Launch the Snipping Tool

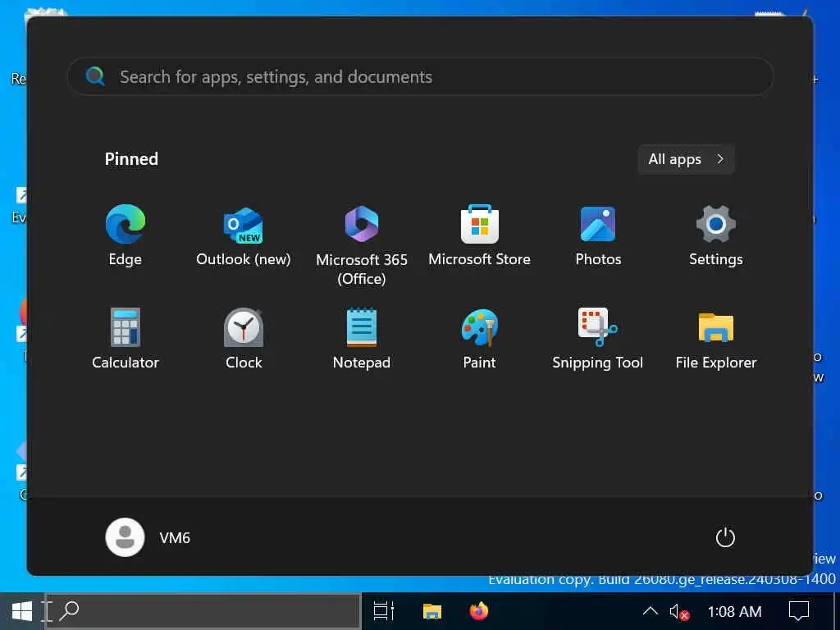point(598,338)
